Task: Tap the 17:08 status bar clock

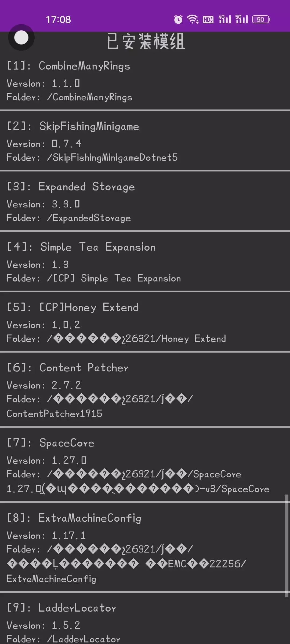Action: tap(58, 20)
